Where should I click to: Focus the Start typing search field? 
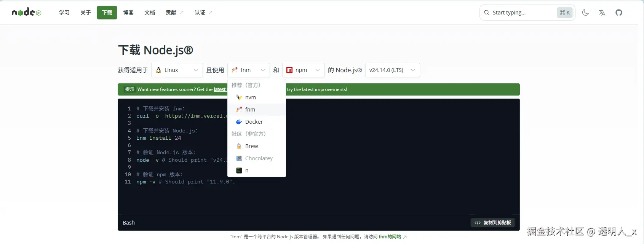point(527,13)
